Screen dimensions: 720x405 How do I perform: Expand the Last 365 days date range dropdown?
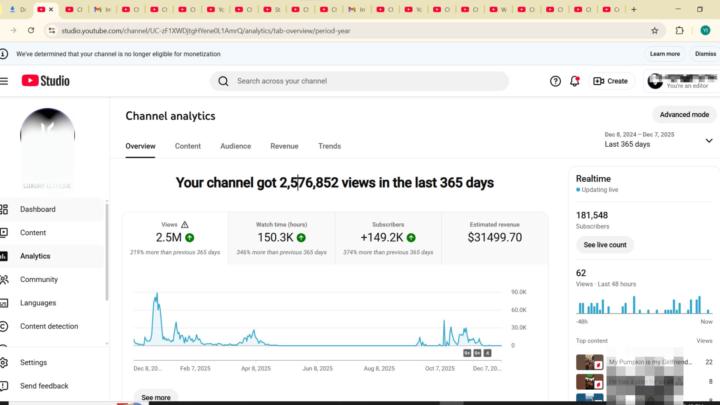pos(658,140)
